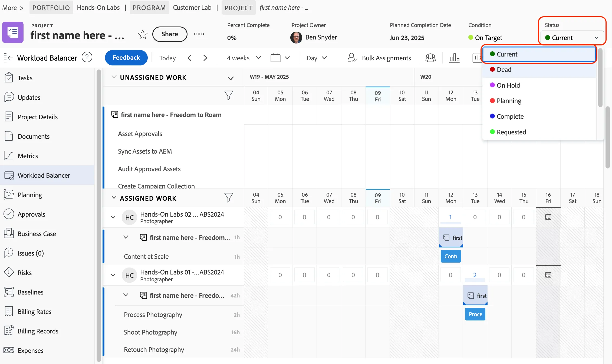
Task: Go to next time period arrow
Action: tap(205, 58)
